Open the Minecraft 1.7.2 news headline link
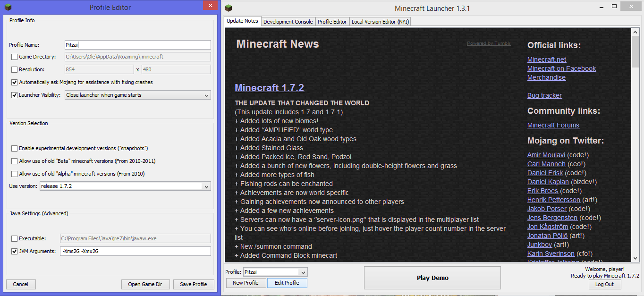This screenshot has height=296, width=644. (269, 88)
